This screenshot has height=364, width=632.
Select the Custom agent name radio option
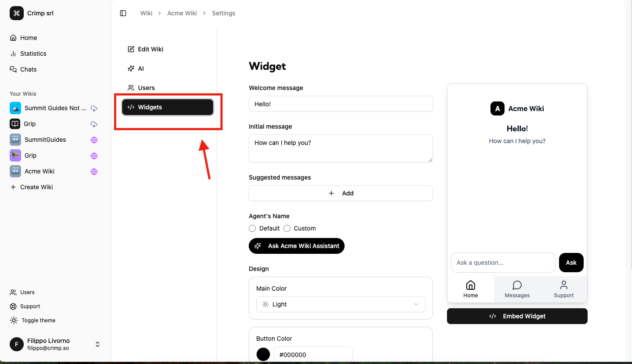point(287,228)
